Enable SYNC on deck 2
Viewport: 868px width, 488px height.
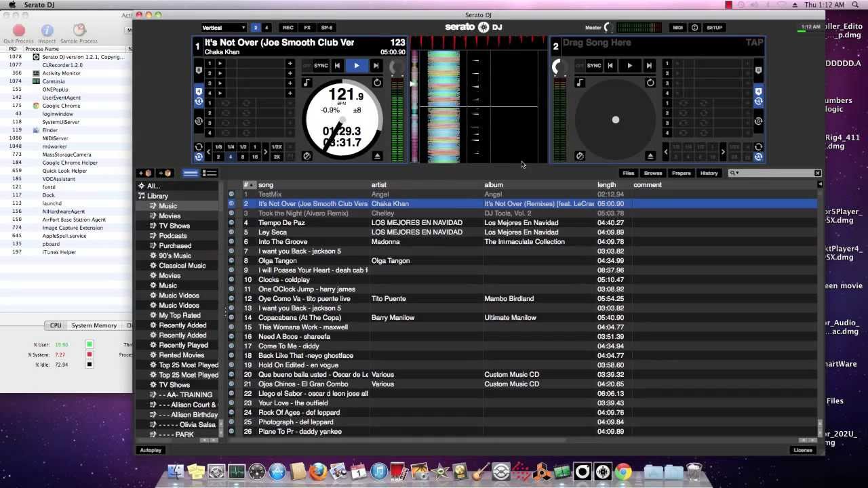coord(594,66)
